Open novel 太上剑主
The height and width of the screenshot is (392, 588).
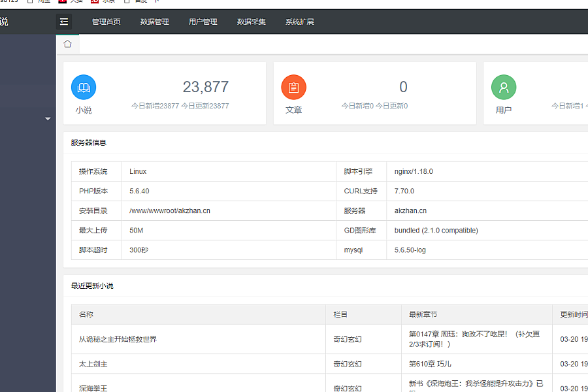pos(93,364)
